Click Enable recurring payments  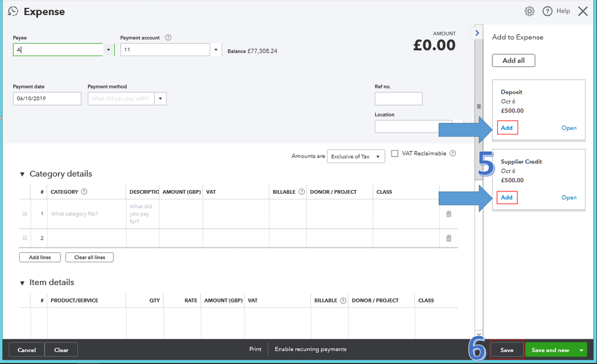tap(311, 349)
